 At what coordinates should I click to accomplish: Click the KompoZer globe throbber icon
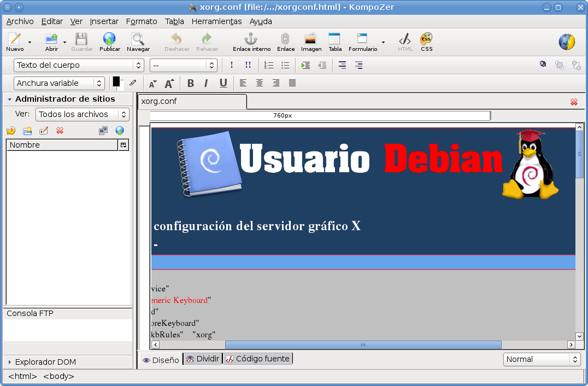coord(567,42)
